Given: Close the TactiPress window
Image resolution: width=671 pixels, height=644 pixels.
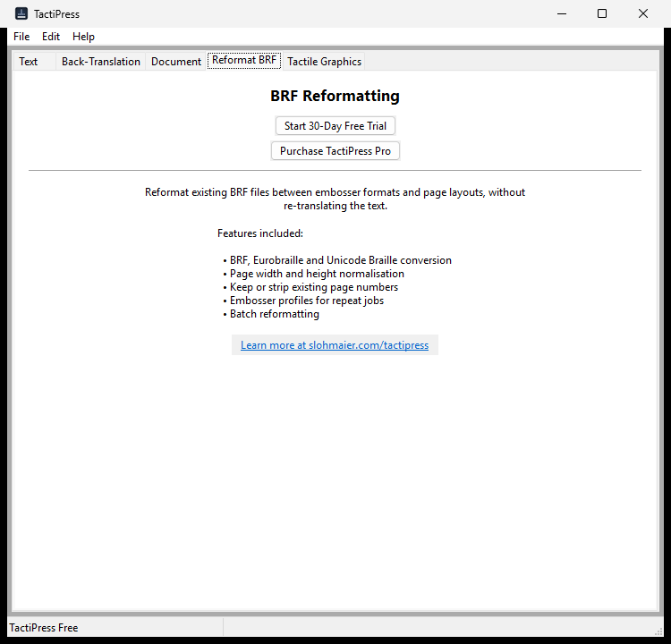Looking at the screenshot, I should pos(643,13).
